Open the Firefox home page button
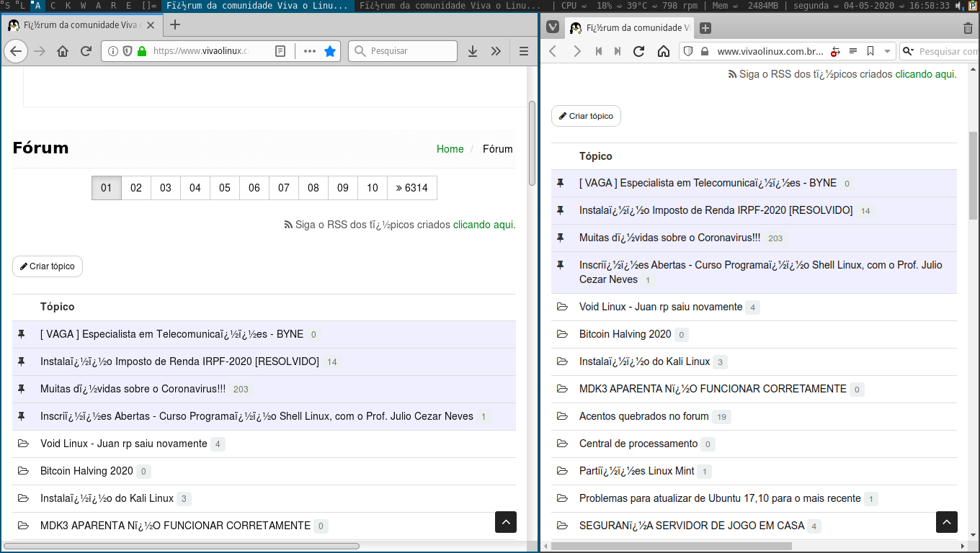Image resolution: width=980 pixels, height=553 pixels. point(63,51)
